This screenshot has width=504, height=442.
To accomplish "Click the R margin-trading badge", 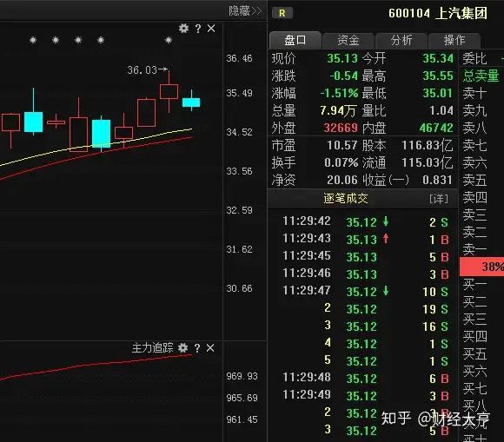I will [x=282, y=13].
